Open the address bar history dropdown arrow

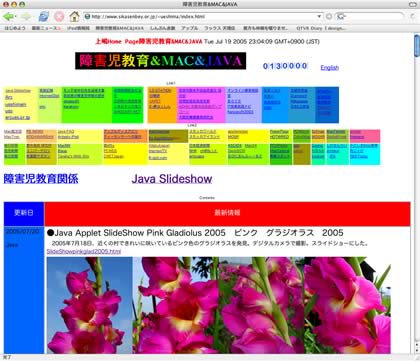(319, 16)
